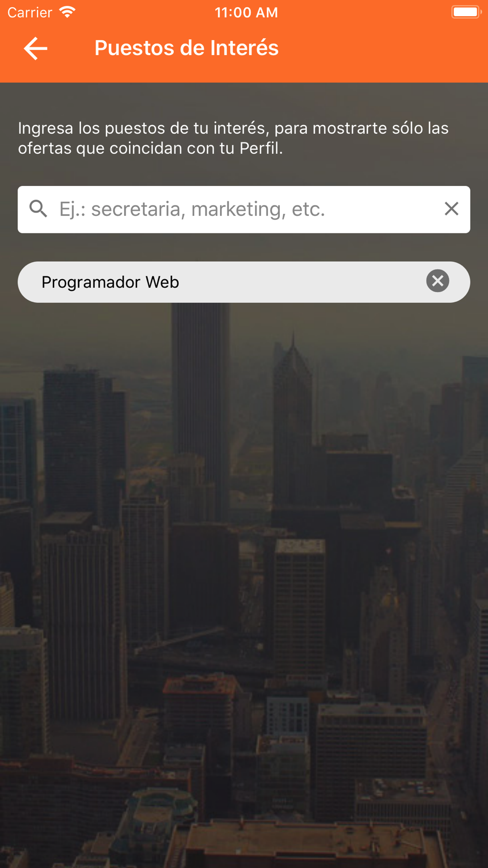Viewport: 488px width, 868px height.
Task: Select the Programador Web tag label
Action: click(110, 282)
